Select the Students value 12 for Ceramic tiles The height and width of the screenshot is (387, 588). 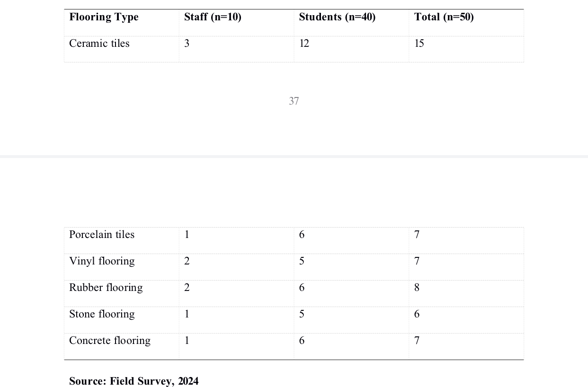tap(304, 44)
